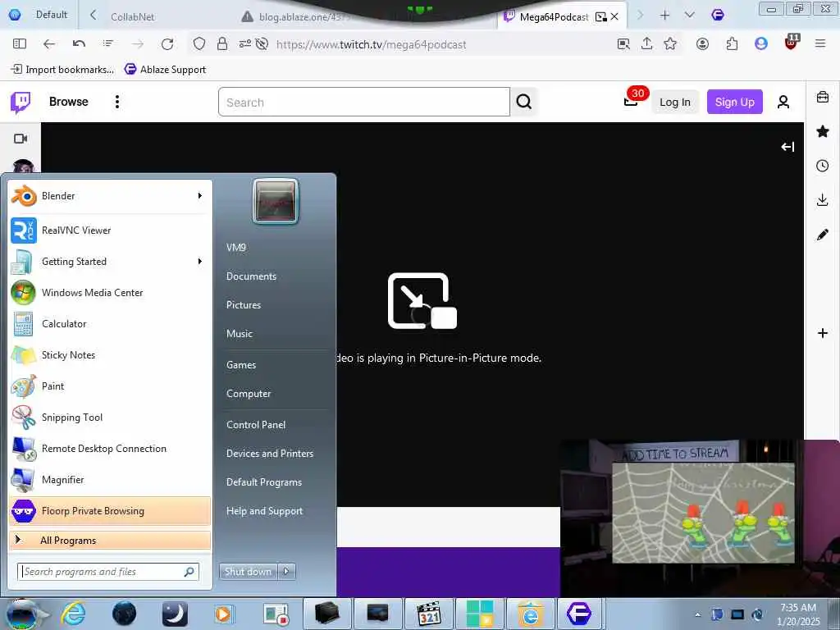The width and height of the screenshot is (840, 630).
Task: Launch Paint
Action: [x=110, y=386]
